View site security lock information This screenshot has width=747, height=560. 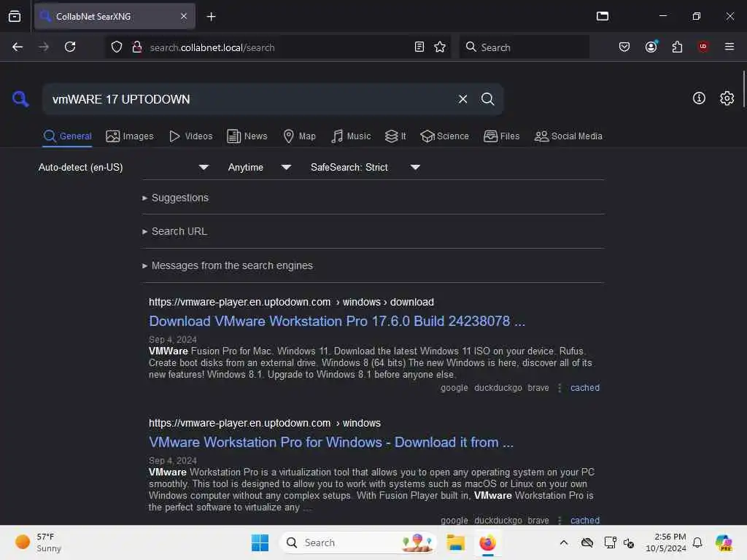(136, 47)
